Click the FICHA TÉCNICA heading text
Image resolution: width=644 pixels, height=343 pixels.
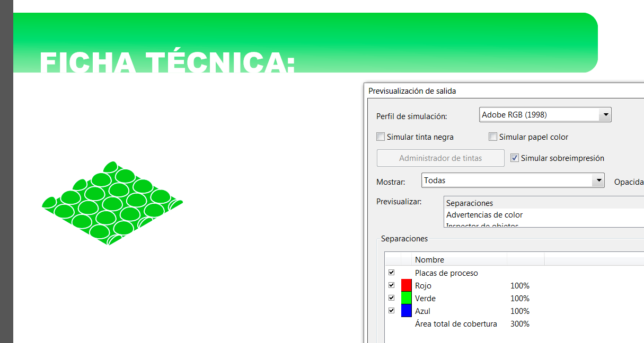(167, 62)
